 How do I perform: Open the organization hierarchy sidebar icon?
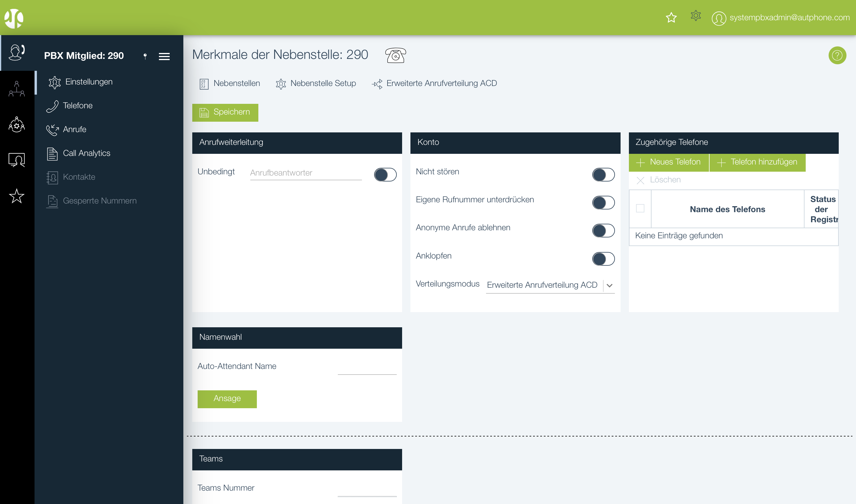pos(17,89)
